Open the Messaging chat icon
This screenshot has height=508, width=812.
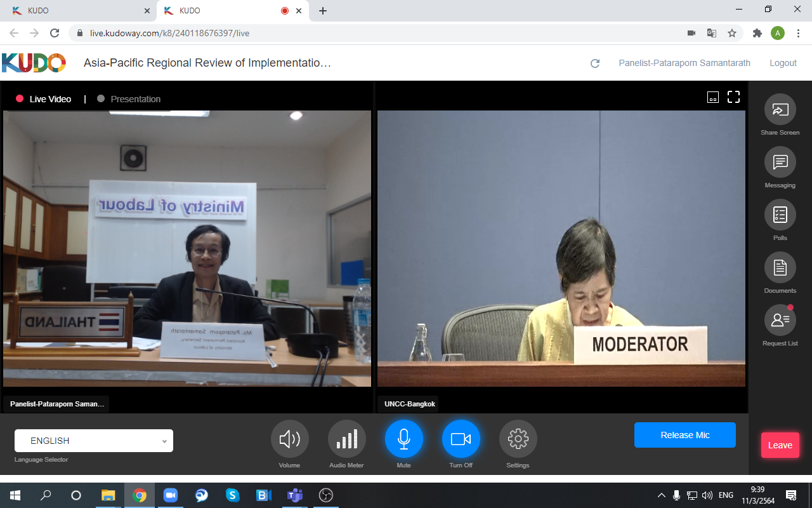[780, 163]
